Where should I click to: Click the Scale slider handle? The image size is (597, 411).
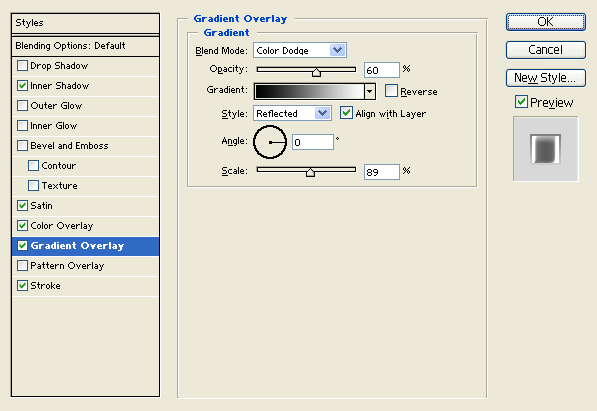click(x=310, y=172)
